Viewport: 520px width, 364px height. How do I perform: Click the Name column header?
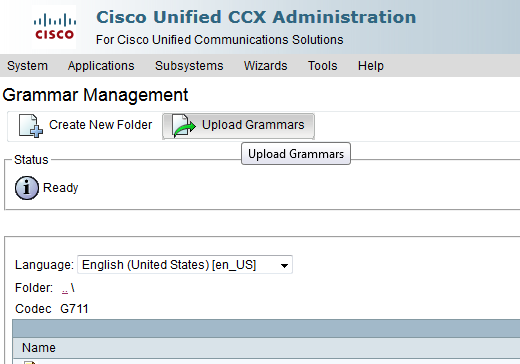pyautogui.click(x=39, y=348)
